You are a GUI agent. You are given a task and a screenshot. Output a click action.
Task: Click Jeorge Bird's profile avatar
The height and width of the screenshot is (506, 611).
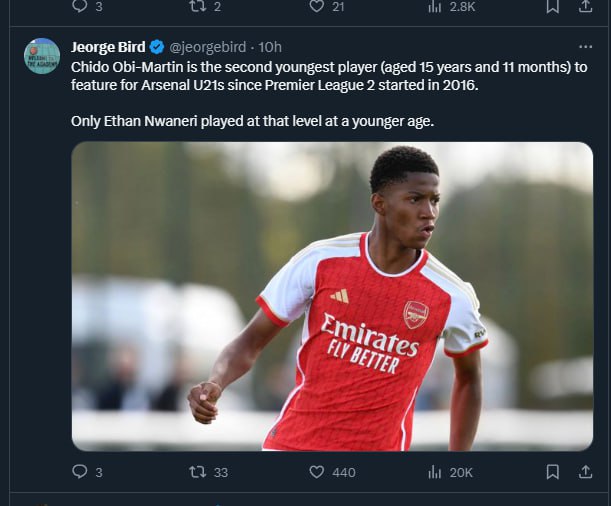click(x=42, y=56)
